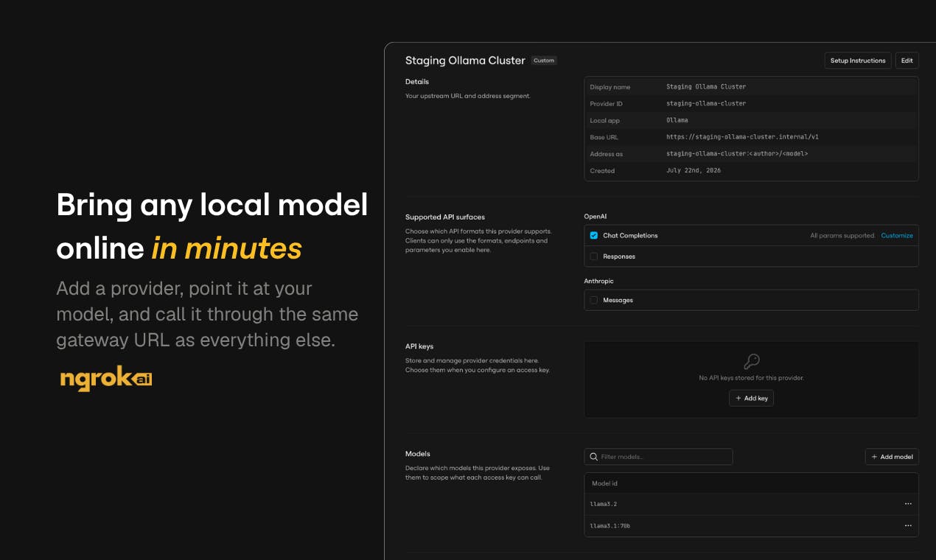
Task: Focus the Filter models search field
Action: (659, 457)
